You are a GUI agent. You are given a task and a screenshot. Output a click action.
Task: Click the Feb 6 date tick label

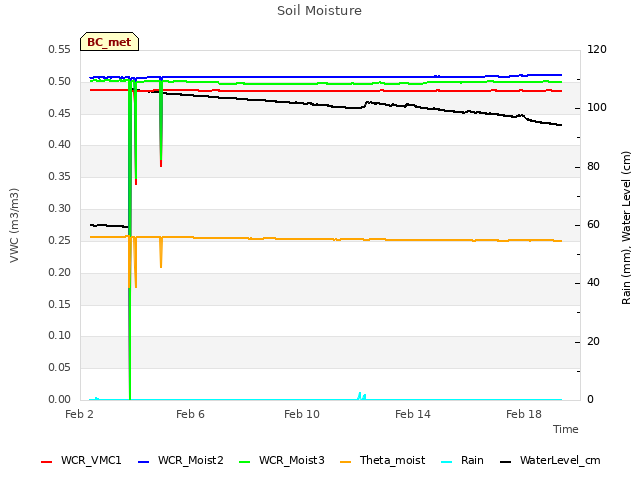[190, 414]
